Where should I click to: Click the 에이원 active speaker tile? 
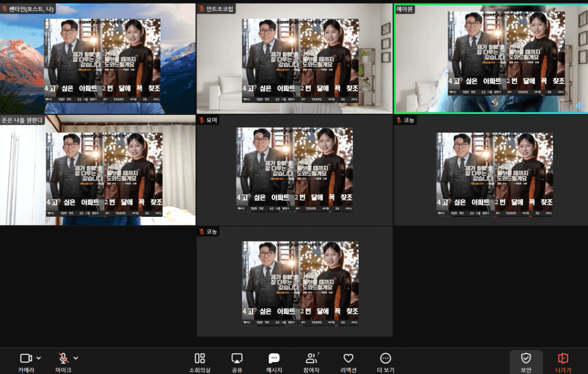coord(491,58)
